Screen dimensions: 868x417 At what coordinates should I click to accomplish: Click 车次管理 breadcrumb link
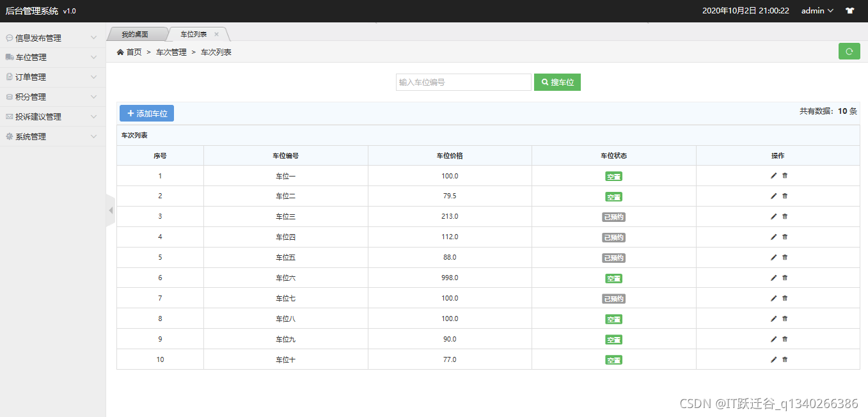171,52
